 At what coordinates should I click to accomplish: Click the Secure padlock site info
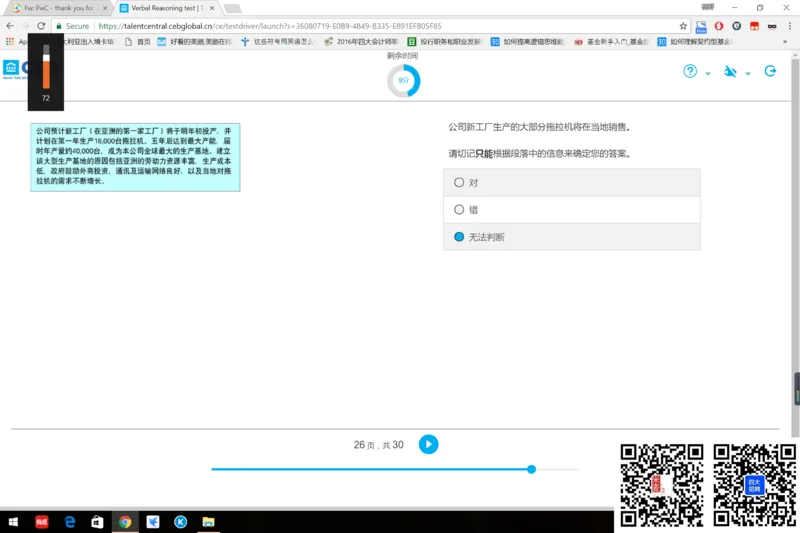click(x=72, y=26)
